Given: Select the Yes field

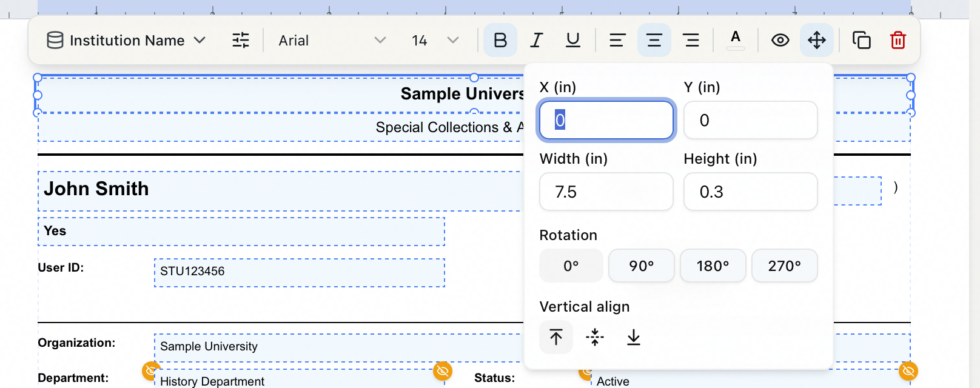Looking at the screenshot, I should pyautogui.click(x=241, y=232).
